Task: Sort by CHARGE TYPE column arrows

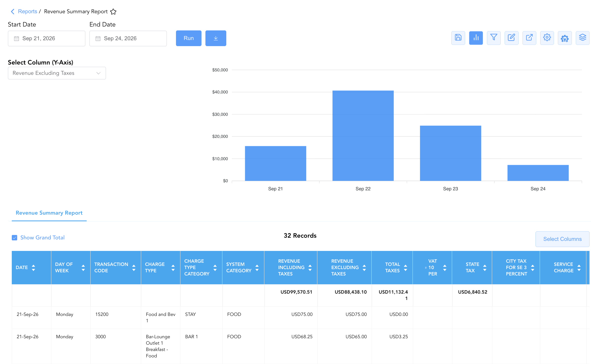Action: 173,268
